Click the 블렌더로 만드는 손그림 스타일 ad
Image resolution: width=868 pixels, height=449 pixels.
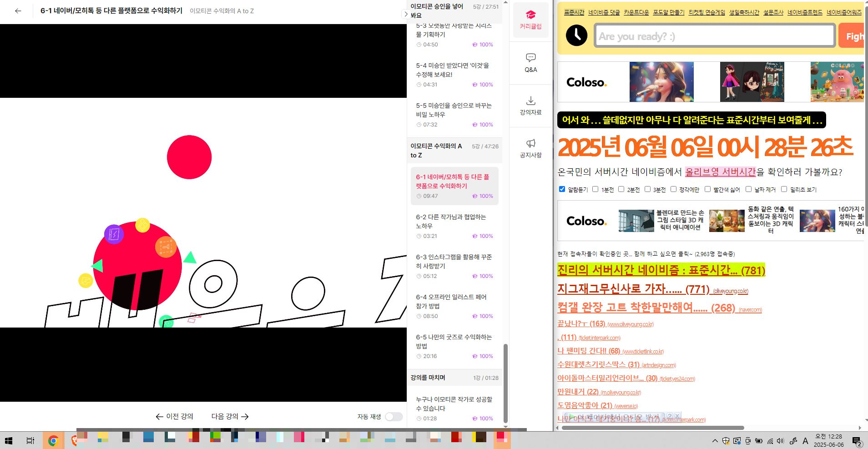coord(661,221)
